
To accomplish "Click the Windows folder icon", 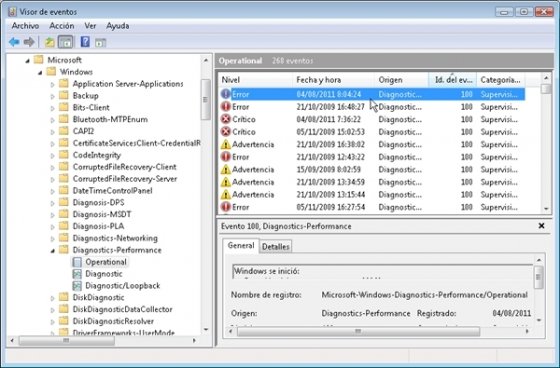I will point(51,71).
